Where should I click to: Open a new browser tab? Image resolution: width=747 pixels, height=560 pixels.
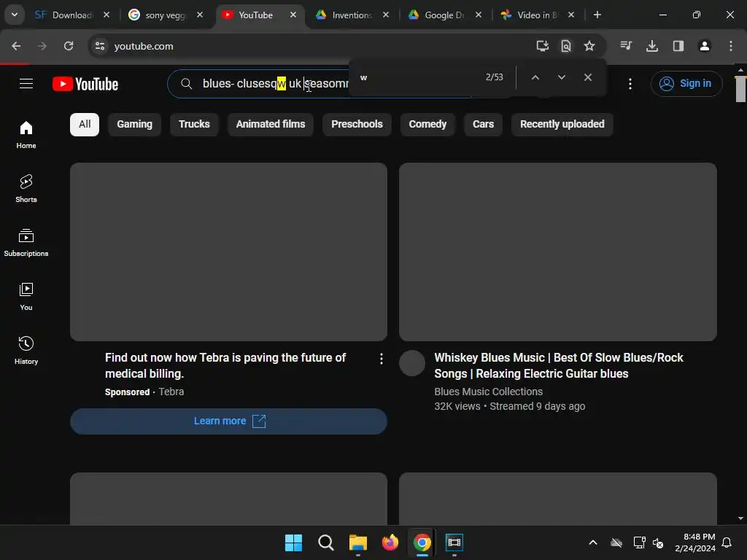click(597, 15)
